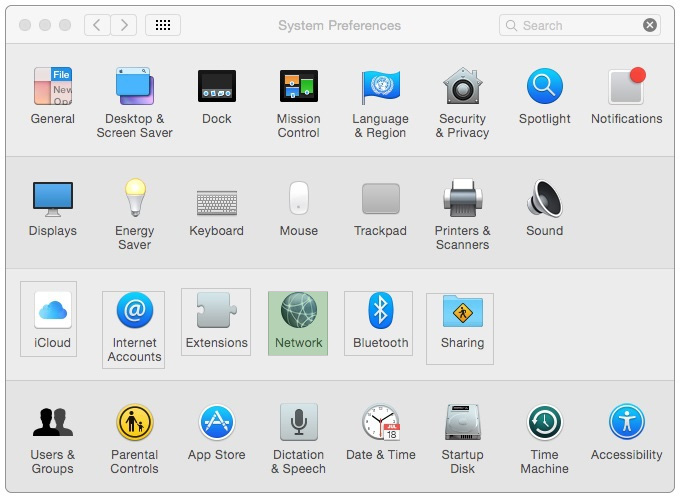
Task: Open App Store preferences
Action: pos(216,432)
